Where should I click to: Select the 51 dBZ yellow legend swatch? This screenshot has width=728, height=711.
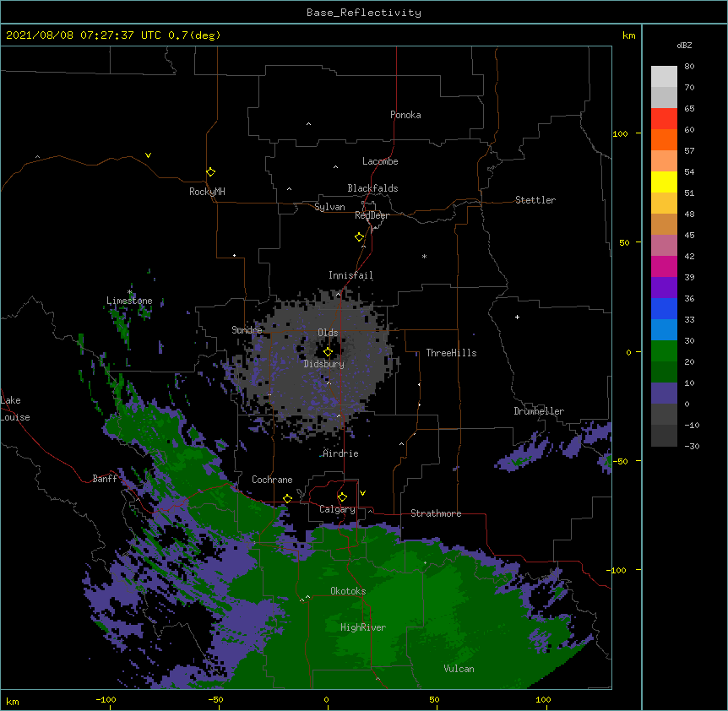664,182
